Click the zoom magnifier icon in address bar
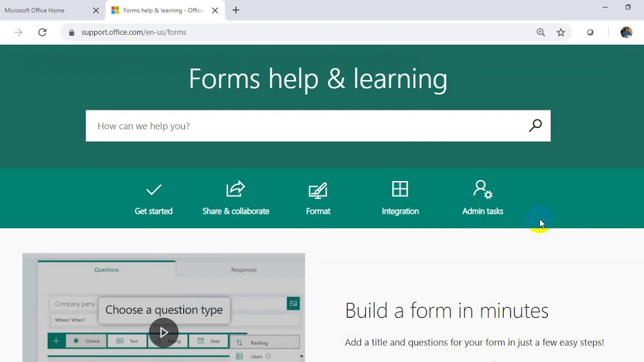 tap(541, 32)
